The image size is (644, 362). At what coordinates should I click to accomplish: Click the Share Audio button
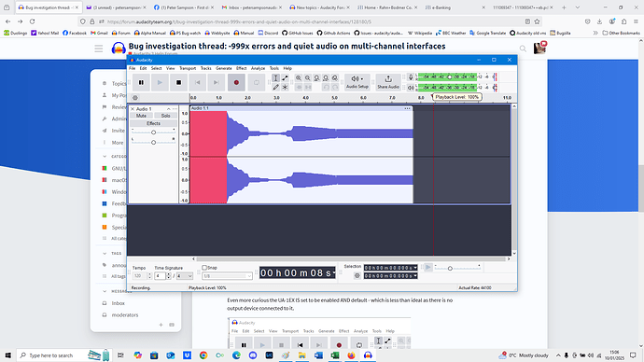(x=388, y=82)
